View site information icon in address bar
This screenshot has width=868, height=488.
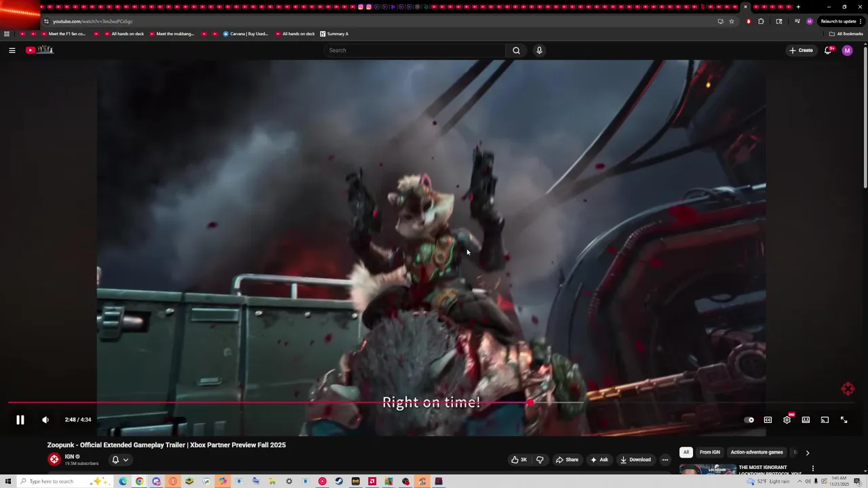click(46, 21)
